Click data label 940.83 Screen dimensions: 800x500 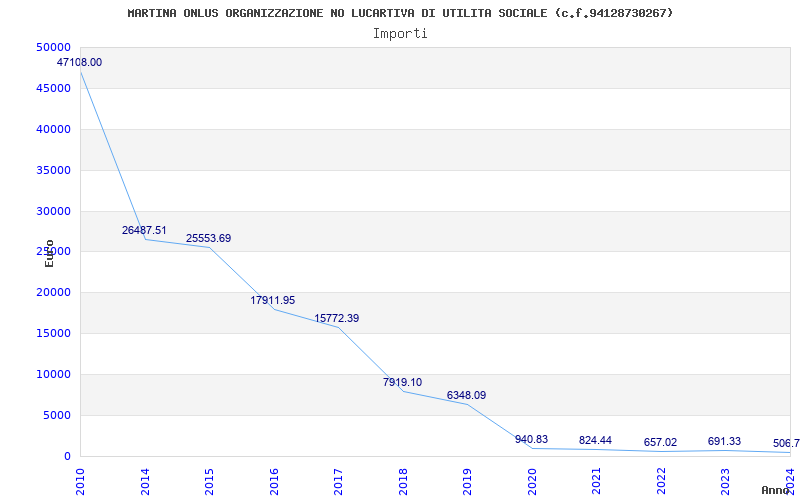(531, 439)
